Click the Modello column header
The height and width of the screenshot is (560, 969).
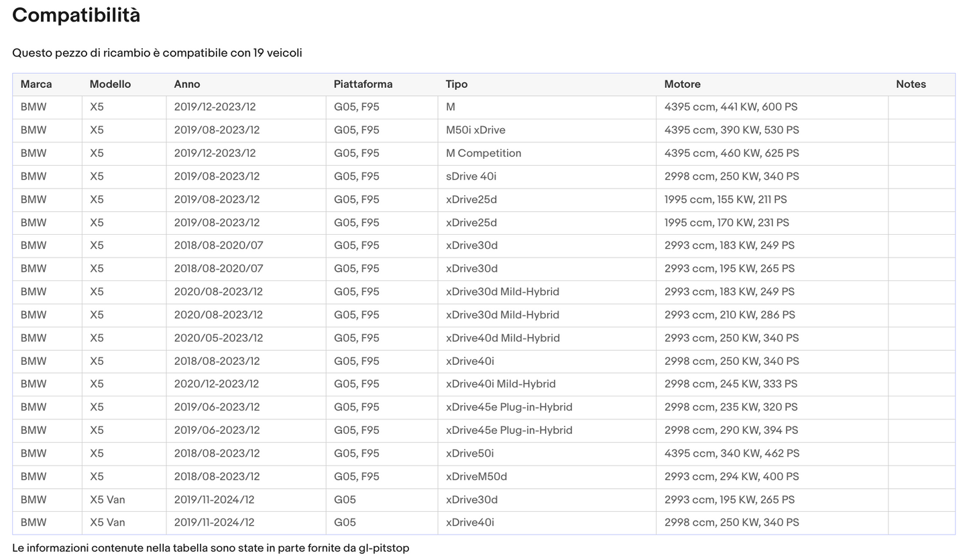click(x=110, y=85)
